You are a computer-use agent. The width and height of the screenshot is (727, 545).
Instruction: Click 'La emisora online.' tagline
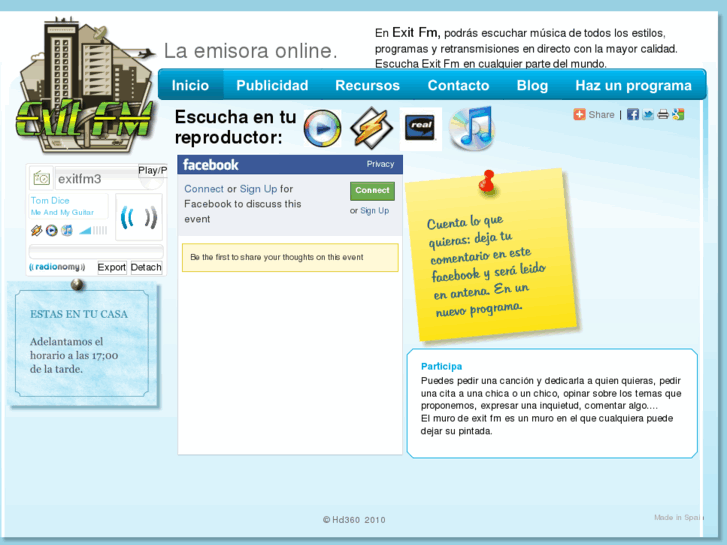click(x=250, y=51)
